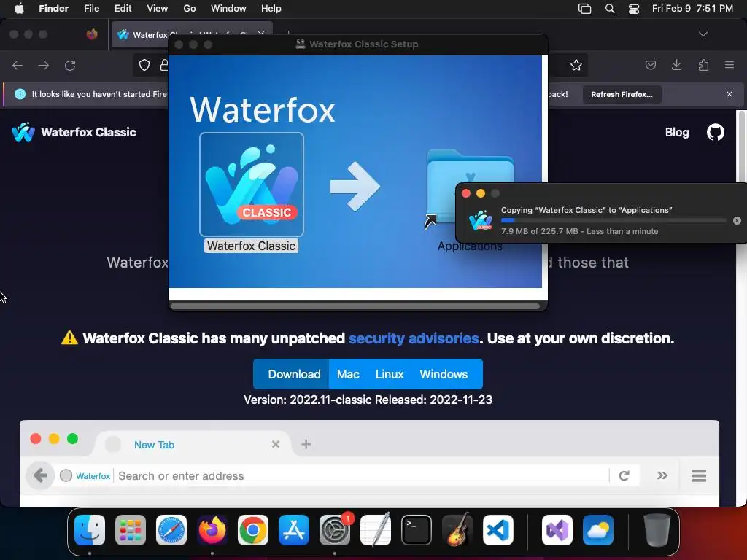Viewport: 747px width, 560px height.
Task: Open TextEdit from the Dock
Action: click(x=376, y=530)
